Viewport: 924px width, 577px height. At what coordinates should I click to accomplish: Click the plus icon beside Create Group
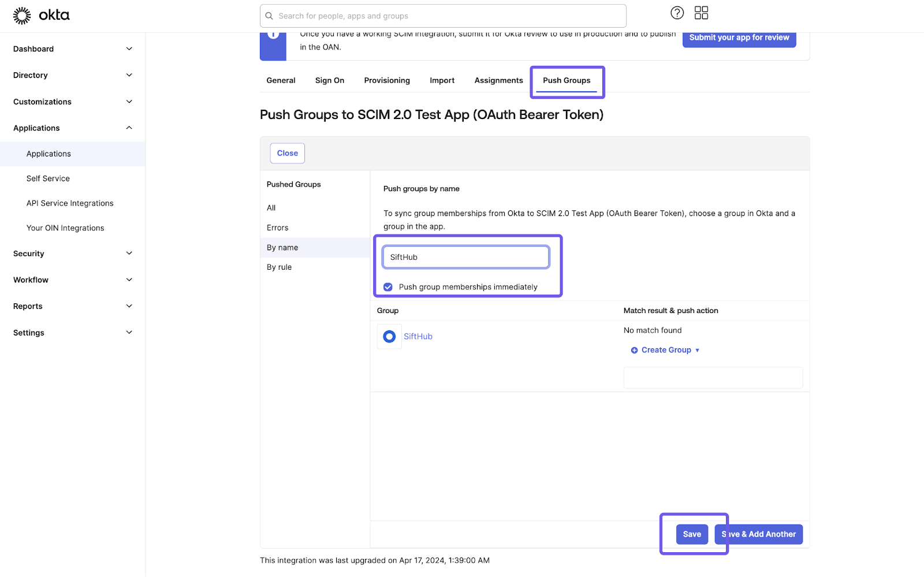[x=634, y=350]
